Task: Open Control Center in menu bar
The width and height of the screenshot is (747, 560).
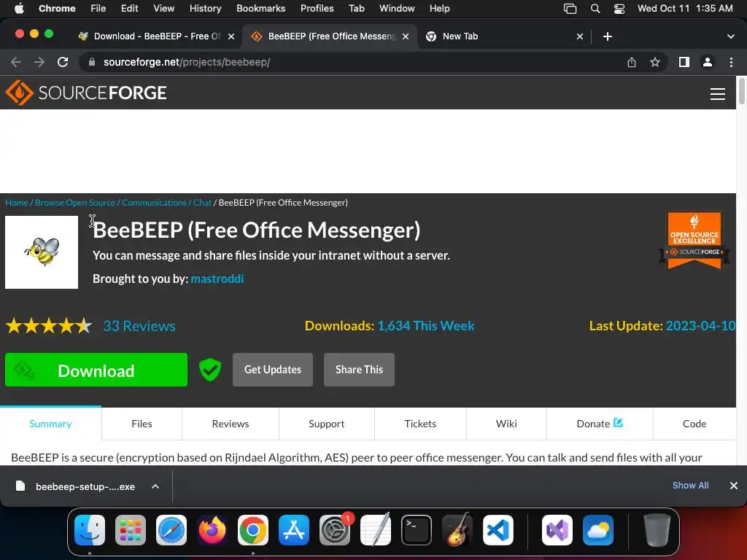Action: click(x=619, y=8)
